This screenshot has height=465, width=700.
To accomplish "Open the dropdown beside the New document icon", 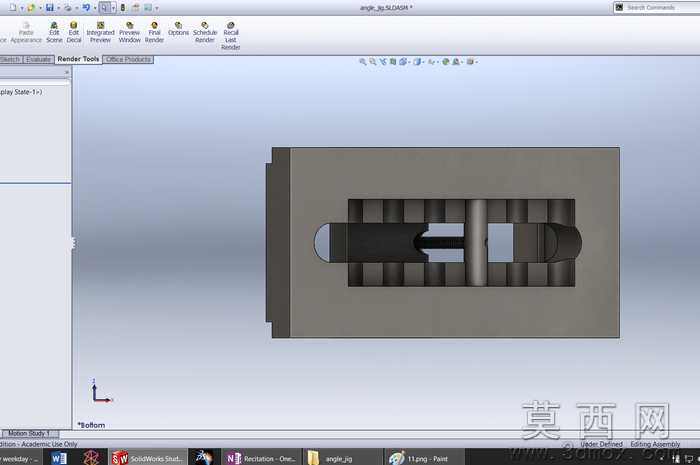I will [x=21, y=8].
